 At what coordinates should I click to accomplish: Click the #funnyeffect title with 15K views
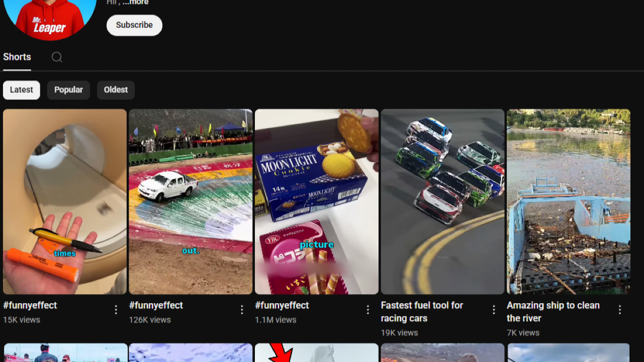click(30, 305)
